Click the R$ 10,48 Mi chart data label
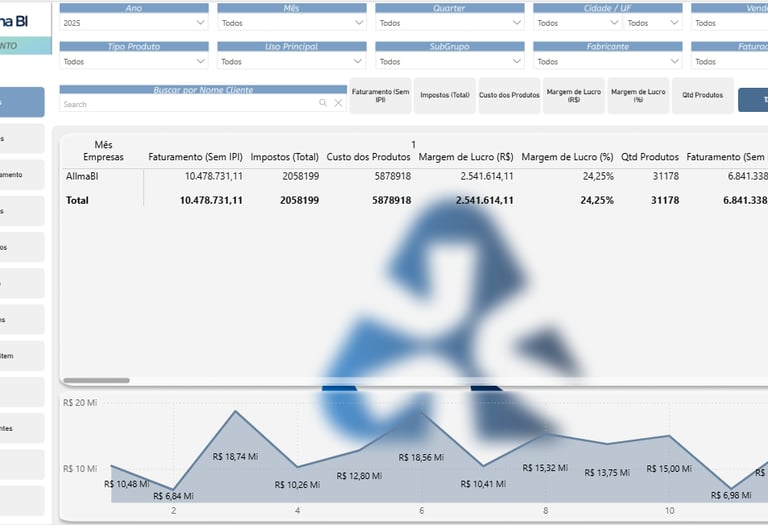The image size is (768, 525). pos(126,484)
